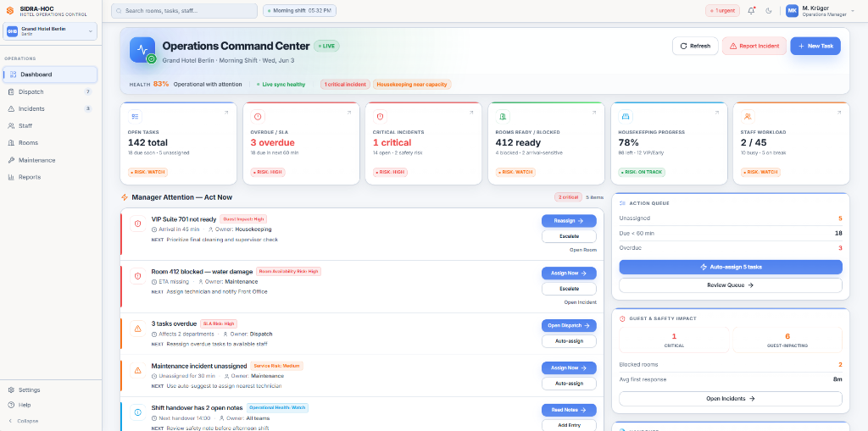This screenshot has height=431, width=868.
Task: Click the VIP Suite 701 alert icon
Action: click(x=138, y=224)
